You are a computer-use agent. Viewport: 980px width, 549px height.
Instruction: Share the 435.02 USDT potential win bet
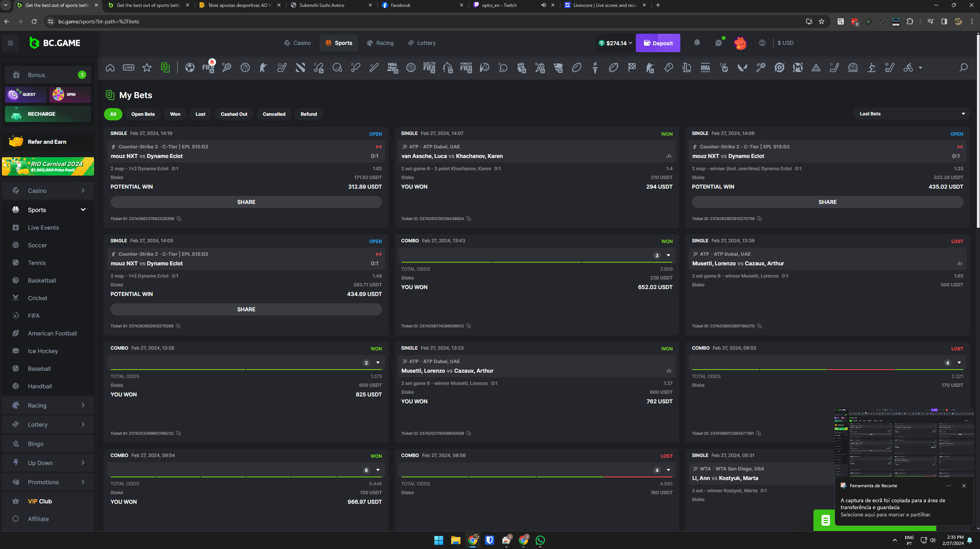[x=828, y=202]
